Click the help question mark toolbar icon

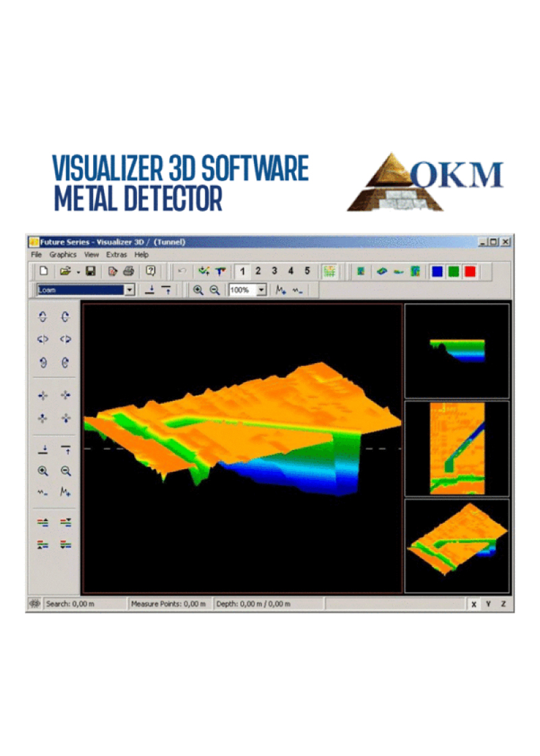click(x=151, y=271)
